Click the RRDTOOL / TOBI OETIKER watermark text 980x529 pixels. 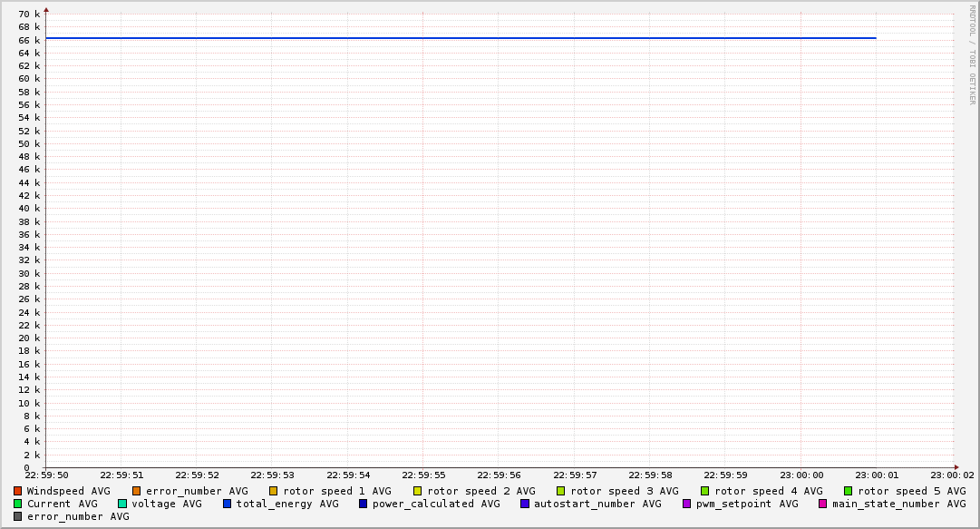tap(972, 54)
